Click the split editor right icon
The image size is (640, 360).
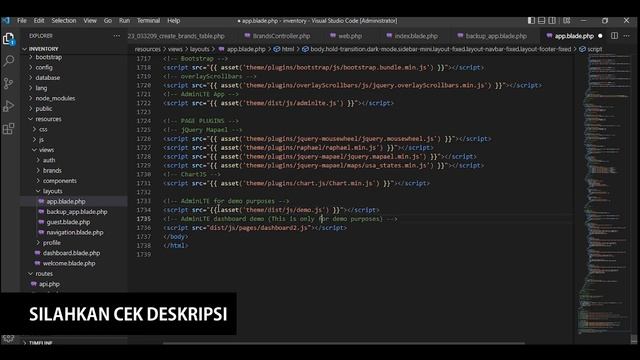[614, 36]
